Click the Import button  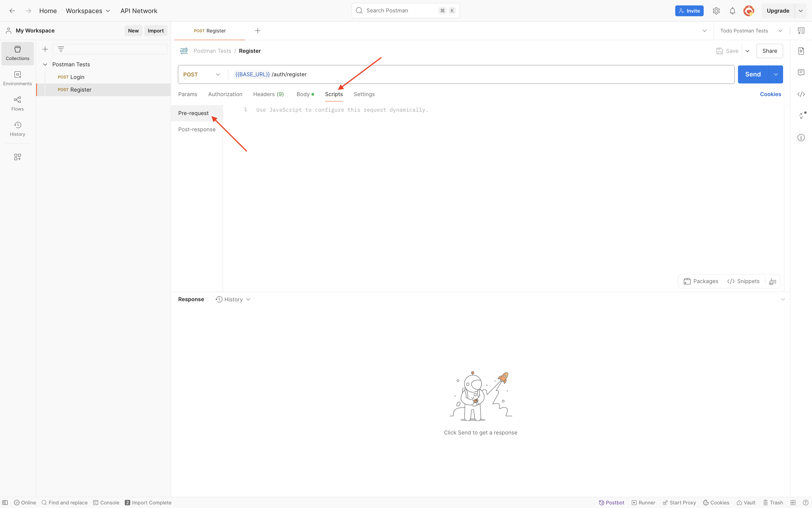[x=156, y=31]
